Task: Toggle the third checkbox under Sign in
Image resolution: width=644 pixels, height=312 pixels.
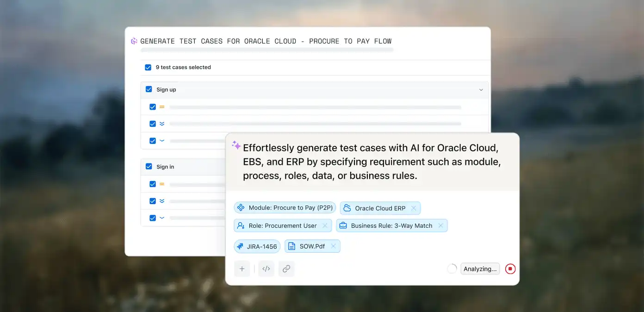Action: pyautogui.click(x=153, y=218)
